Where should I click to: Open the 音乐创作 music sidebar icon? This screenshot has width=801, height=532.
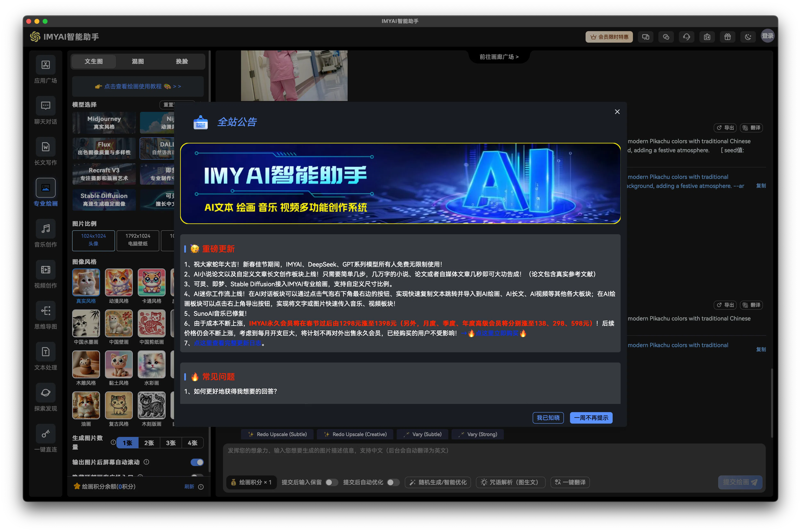click(x=46, y=229)
